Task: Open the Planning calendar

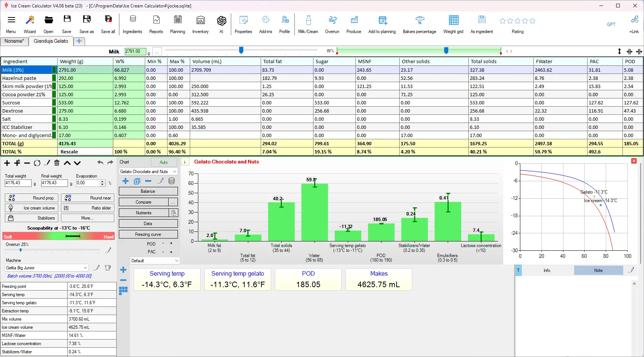Action: click(x=178, y=24)
